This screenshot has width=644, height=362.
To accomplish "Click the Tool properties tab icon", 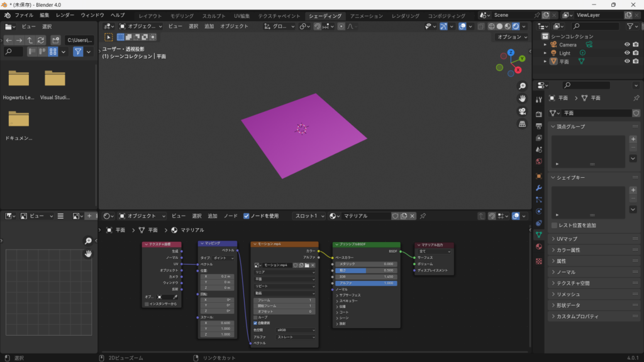I will pyautogui.click(x=538, y=99).
